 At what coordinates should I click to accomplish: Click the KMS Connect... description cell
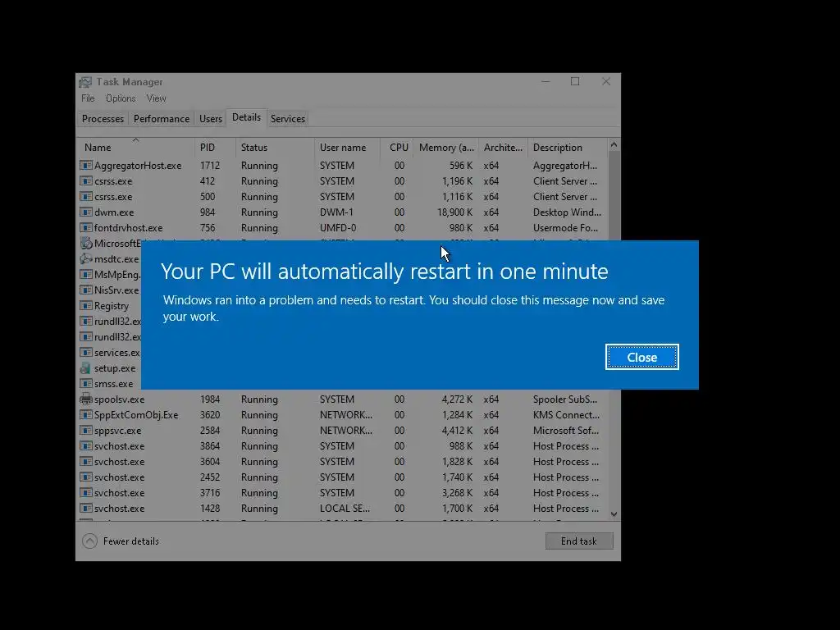[x=566, y=414]
